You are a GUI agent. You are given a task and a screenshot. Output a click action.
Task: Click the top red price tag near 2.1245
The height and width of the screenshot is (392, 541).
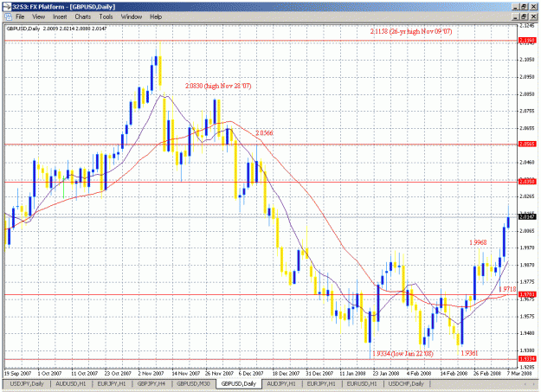pyautogui.click(x=527, y=41)
